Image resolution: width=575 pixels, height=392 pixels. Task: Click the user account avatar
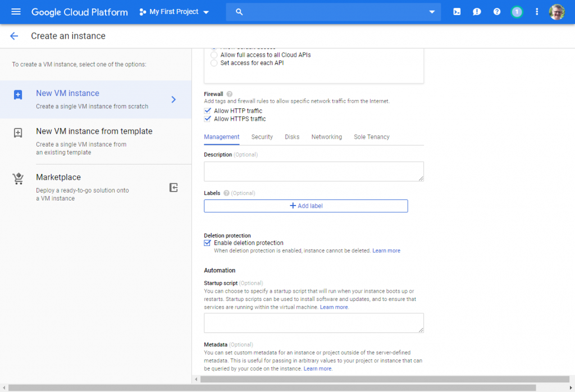[x=556, y=12]
